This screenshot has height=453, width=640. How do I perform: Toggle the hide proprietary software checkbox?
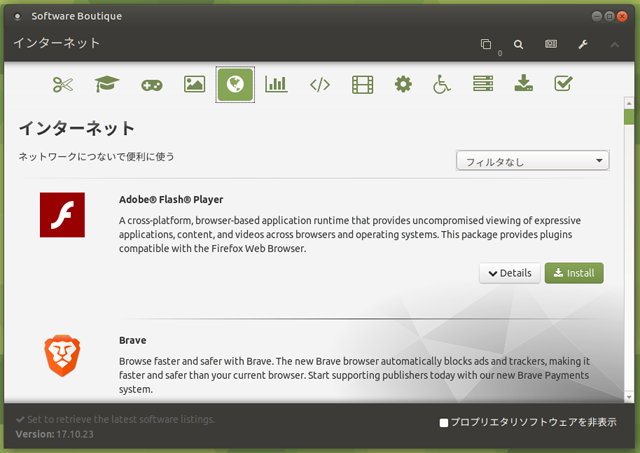click(444, 422)
